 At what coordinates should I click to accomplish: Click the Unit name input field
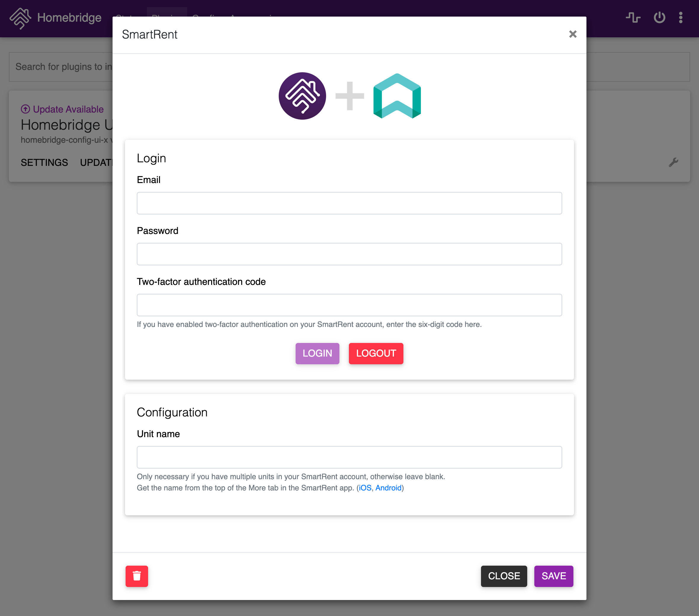[x=349, y=457]
